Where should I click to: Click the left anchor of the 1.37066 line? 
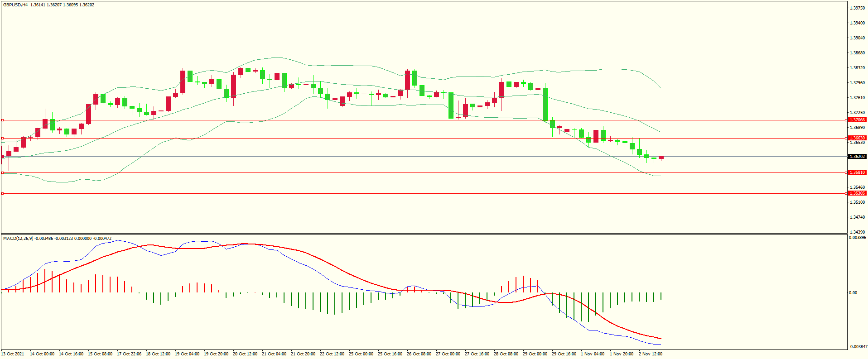(2, 120)
